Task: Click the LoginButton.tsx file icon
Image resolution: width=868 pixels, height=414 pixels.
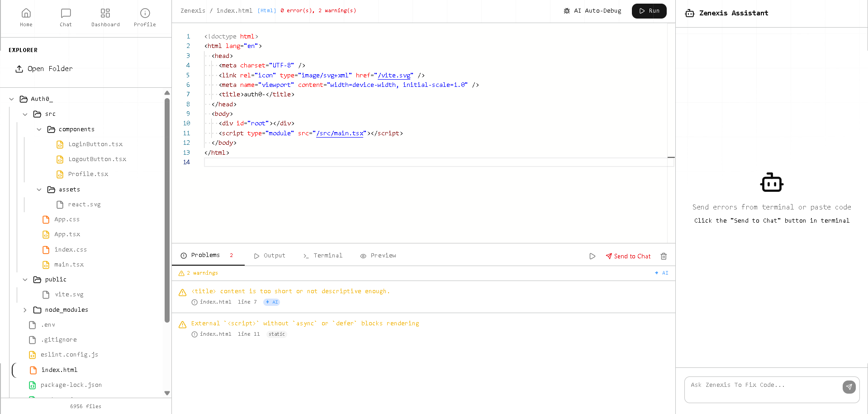Action: 60,144
